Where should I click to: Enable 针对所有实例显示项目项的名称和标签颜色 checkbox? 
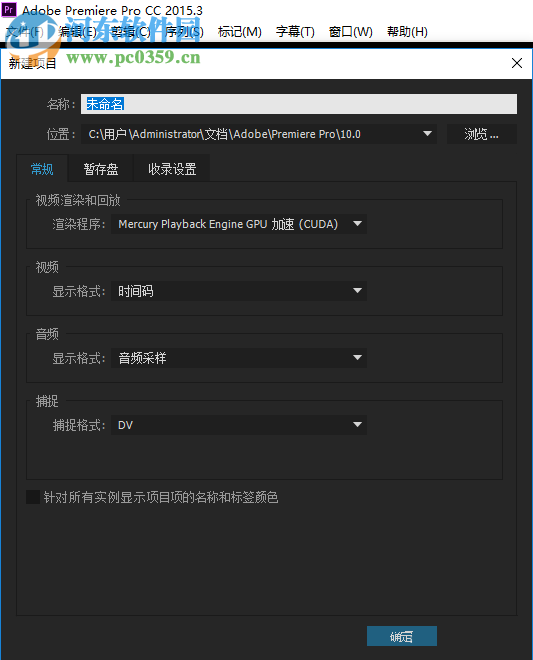tap(33, 497)
